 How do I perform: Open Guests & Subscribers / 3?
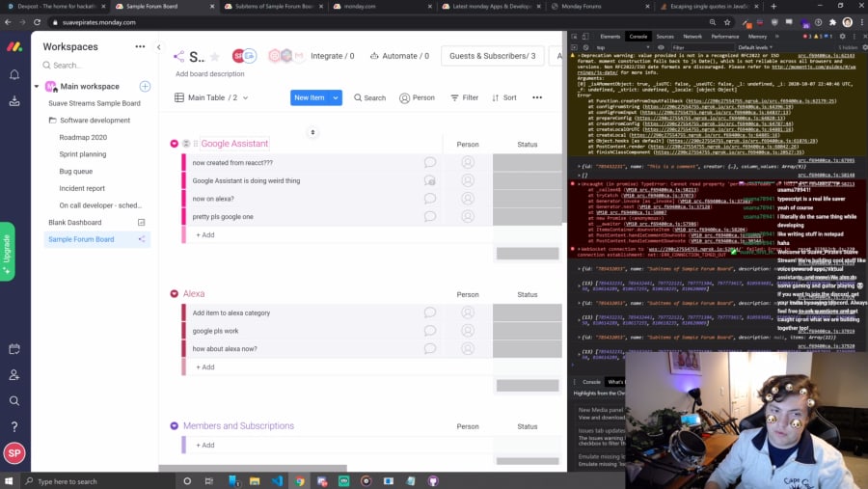click(492, 56)
